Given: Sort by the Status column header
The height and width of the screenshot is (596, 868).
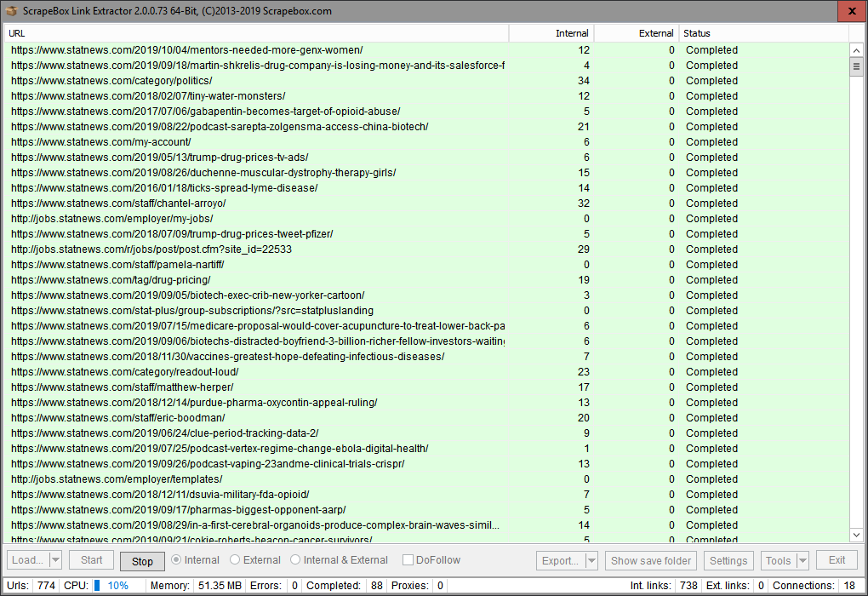Looking at the screenshot, I should tap(764, 33).
